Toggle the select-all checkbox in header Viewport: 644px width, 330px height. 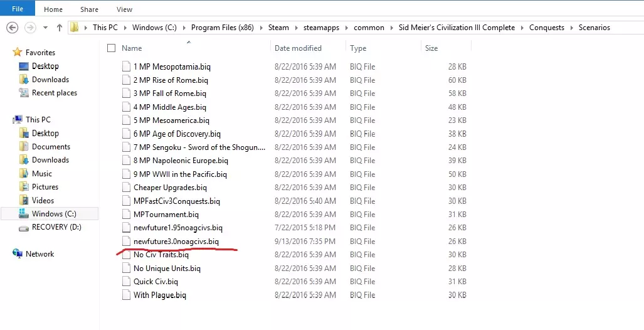[111, 48]
